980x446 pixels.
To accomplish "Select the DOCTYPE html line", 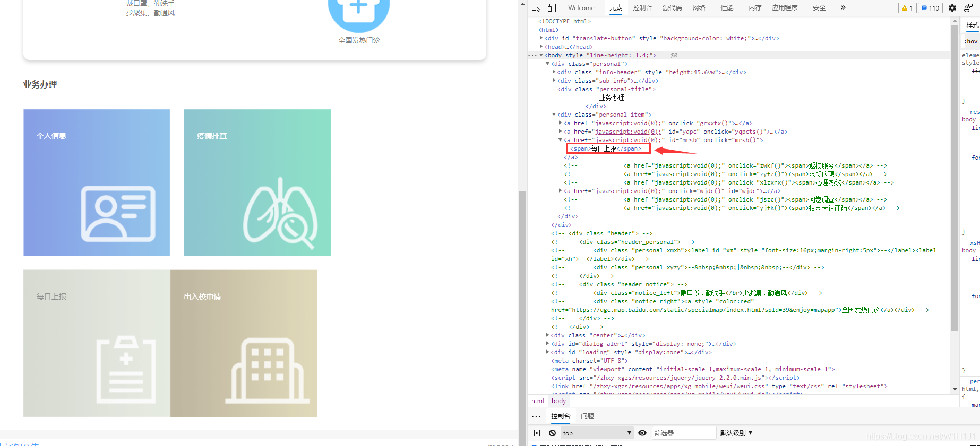I will coord(564,21).
